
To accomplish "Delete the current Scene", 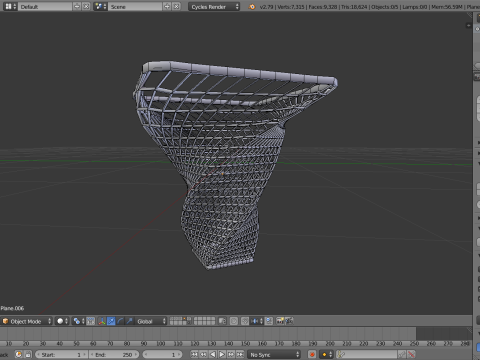I will [176, 6].
